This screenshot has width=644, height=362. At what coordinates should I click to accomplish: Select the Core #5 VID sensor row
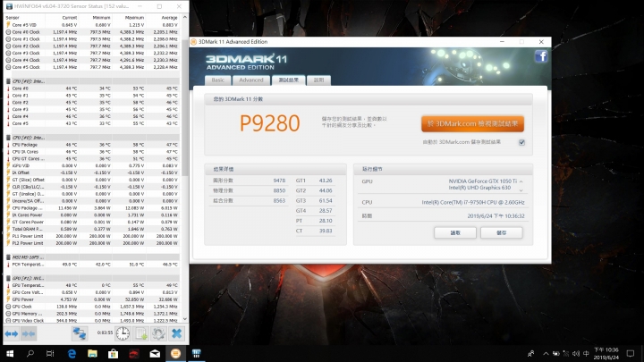tap(92, 25)
